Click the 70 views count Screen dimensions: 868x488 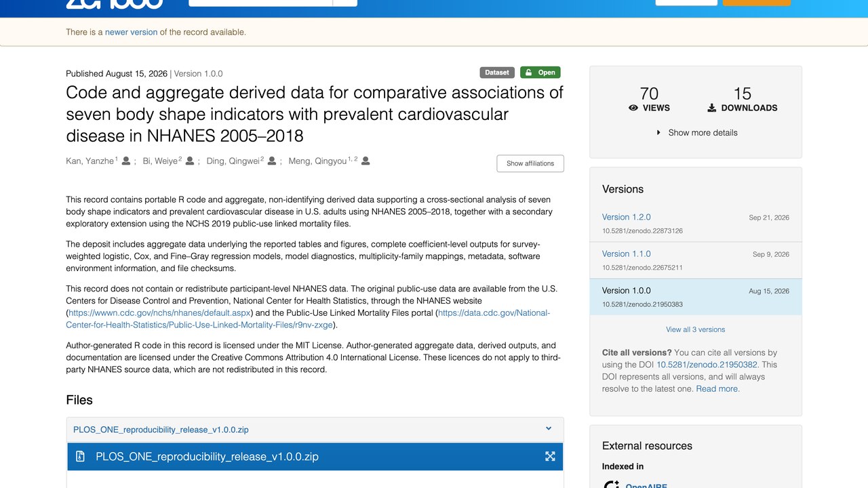pyautogui.click(x=649, y=94)
